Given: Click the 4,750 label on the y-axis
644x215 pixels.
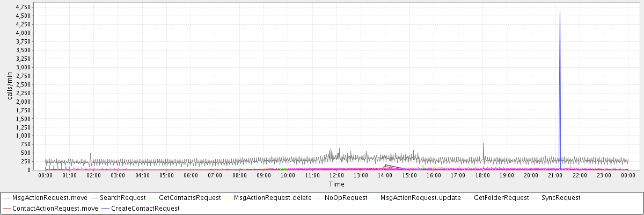Looking at the screenshot, I should (x=22, y=7).
